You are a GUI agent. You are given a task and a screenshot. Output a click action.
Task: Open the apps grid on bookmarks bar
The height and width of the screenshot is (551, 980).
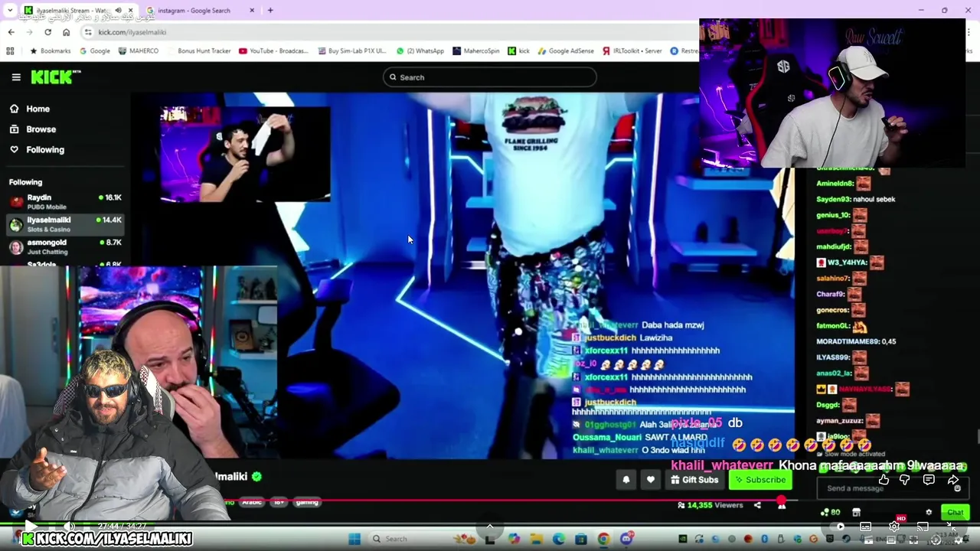click(x=10, y=51)
